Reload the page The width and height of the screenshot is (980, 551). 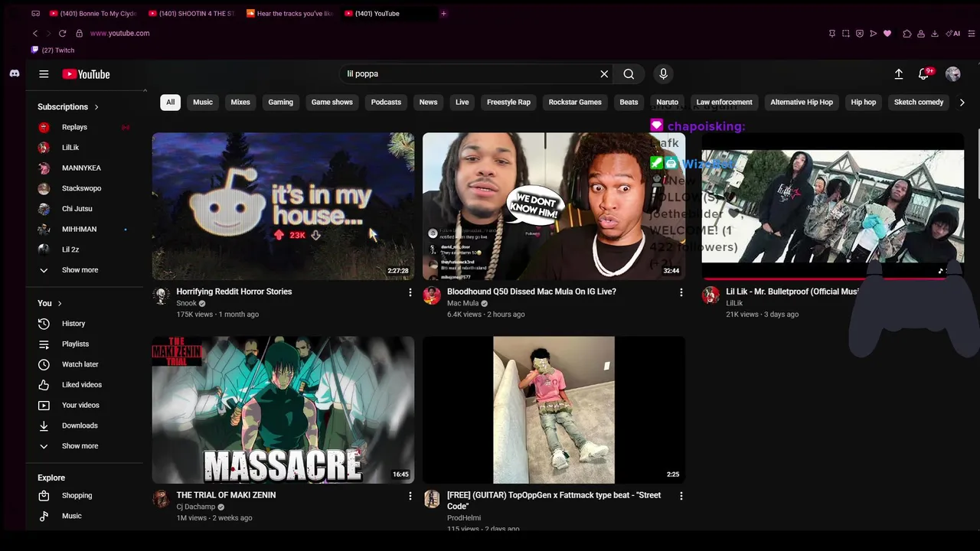coord(62,34)
